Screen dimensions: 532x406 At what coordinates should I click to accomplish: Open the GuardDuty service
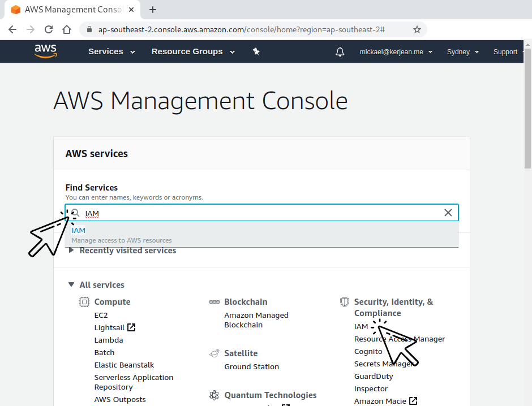click(x=374, y=376)
